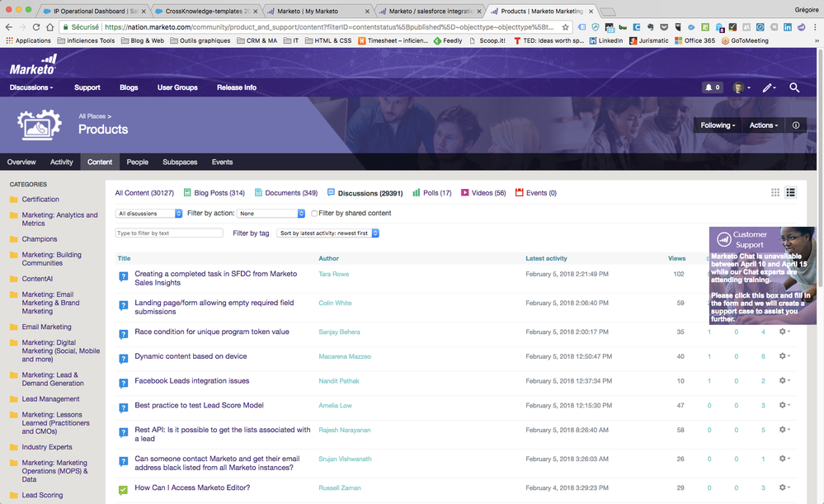Switch to the 'Marketo | My Marketo' browser tab
The image size is (824, 504).
point(318,11)
